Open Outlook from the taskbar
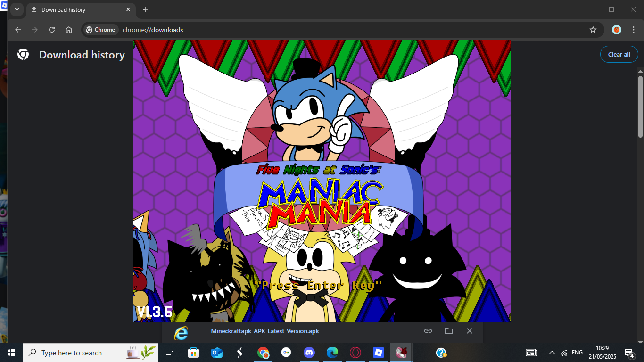 click(216, 353)
